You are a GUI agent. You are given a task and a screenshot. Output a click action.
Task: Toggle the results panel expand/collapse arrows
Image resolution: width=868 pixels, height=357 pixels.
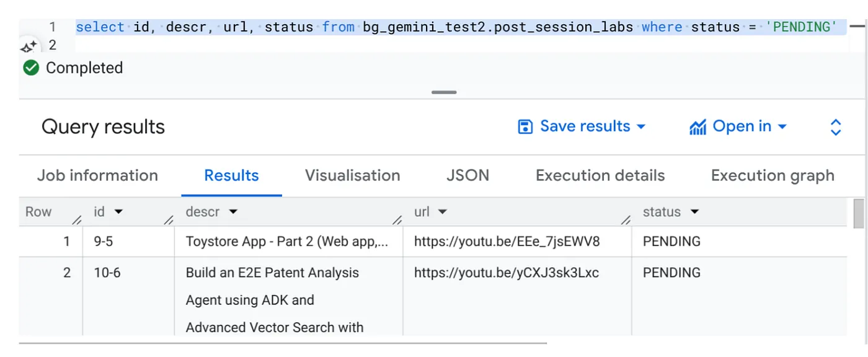click(835, 127)
